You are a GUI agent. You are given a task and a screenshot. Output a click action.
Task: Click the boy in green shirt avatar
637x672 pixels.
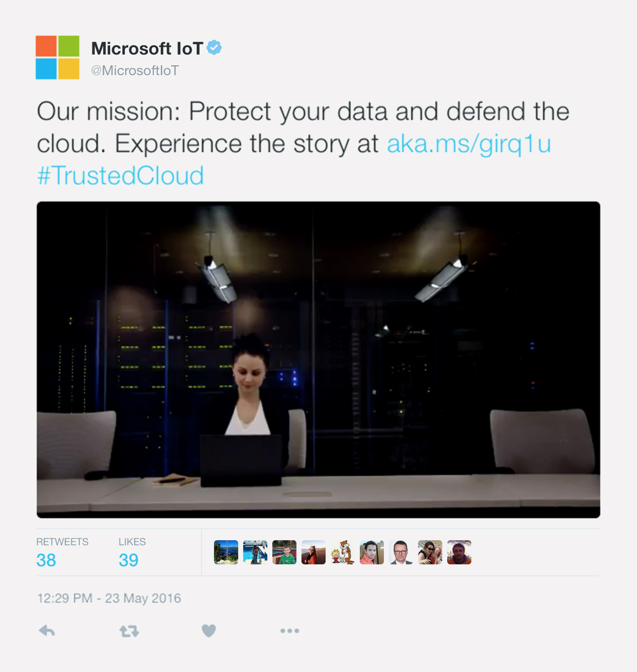pos(284,552)
